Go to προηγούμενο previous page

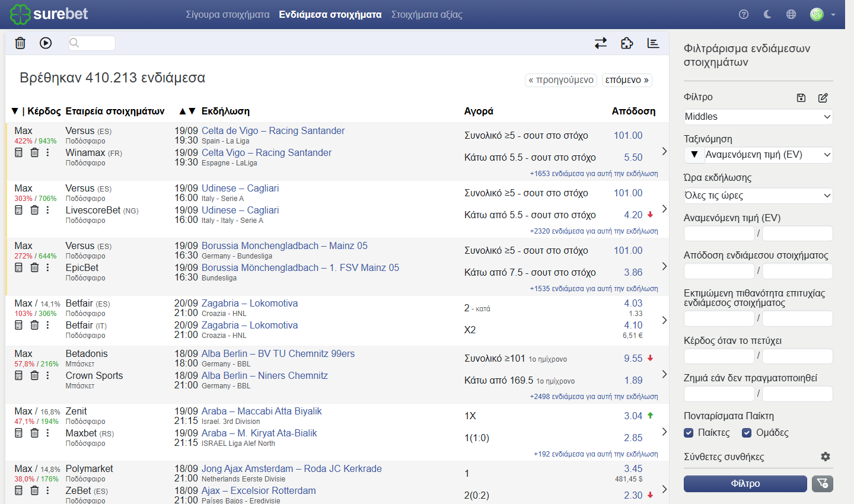[561, 80]
